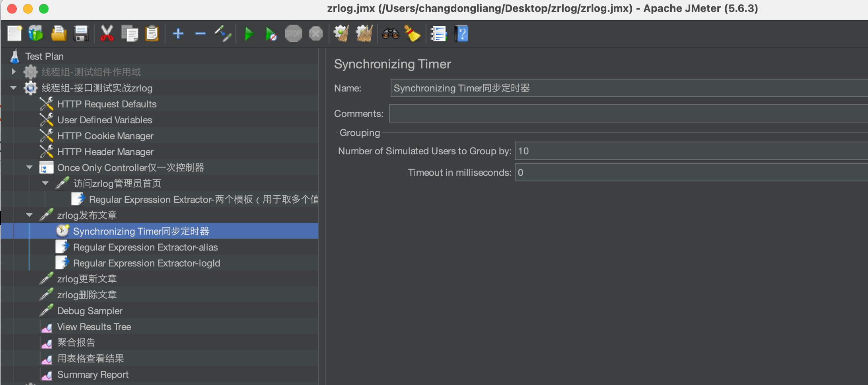
Task: Select Debug Sampler in tree
Action: [x=90, y=311]
